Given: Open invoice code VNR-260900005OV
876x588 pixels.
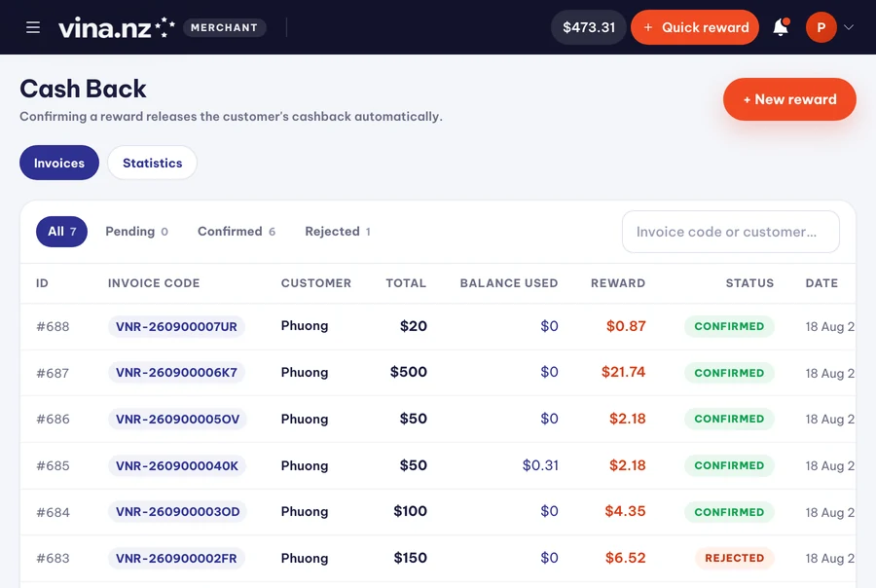Looking at the screenshot, I should (178, 420).
